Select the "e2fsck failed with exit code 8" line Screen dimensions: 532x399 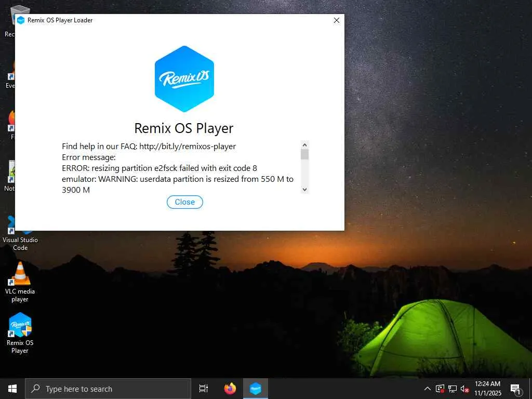click(159, 168)
